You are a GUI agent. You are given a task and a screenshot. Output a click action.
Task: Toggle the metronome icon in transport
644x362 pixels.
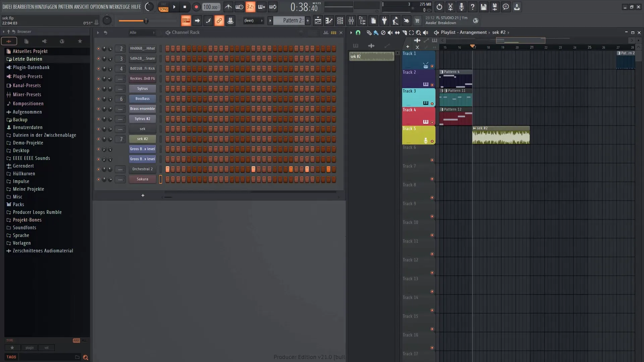[229, 7]
